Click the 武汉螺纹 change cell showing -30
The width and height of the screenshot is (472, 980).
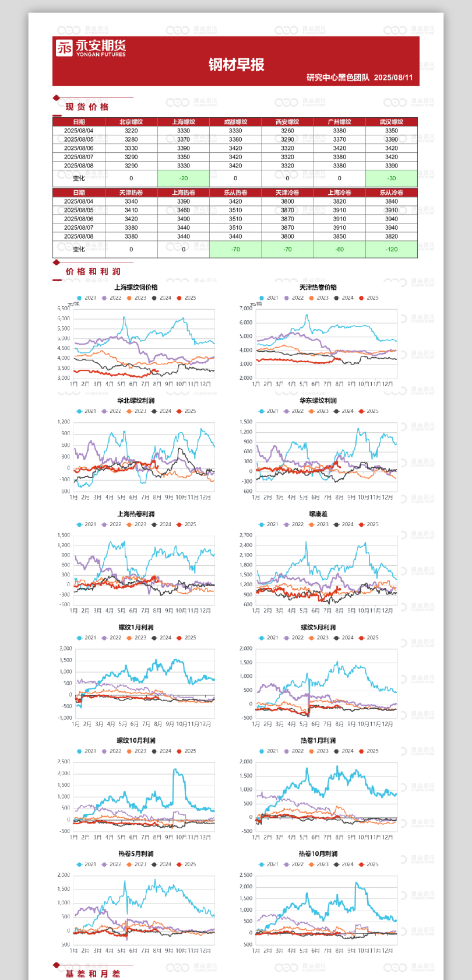click(392, 178)
